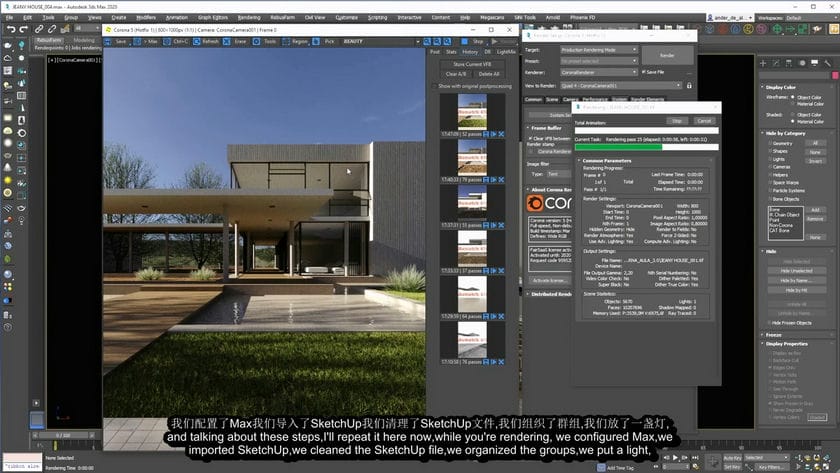Click the play animation button in timeline controls

click(x=675, y=457)
